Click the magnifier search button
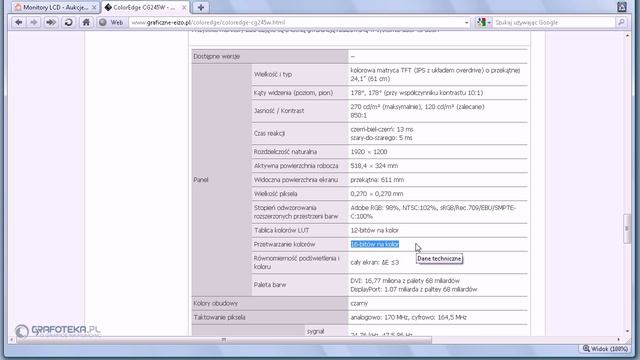The image size is (640, 360). (x=621, y=22)
